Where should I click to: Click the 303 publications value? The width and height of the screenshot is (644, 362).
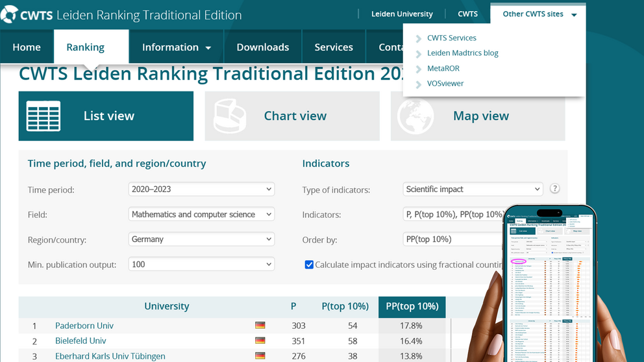pyautogui.click(x=299, y=326)
